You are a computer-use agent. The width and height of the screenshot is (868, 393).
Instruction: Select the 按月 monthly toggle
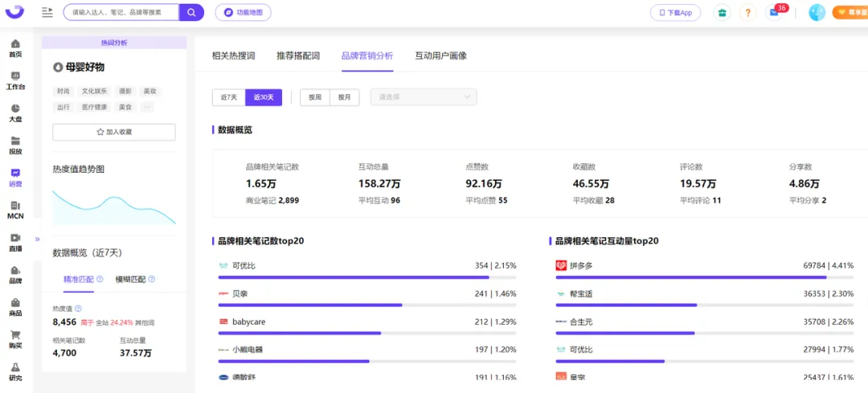pos(344,97)
